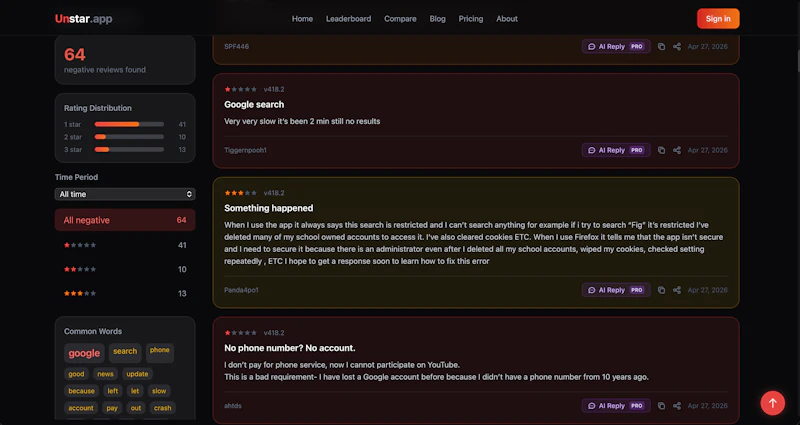
Task: Click the Something happened review title
Action: coord(268,208)
